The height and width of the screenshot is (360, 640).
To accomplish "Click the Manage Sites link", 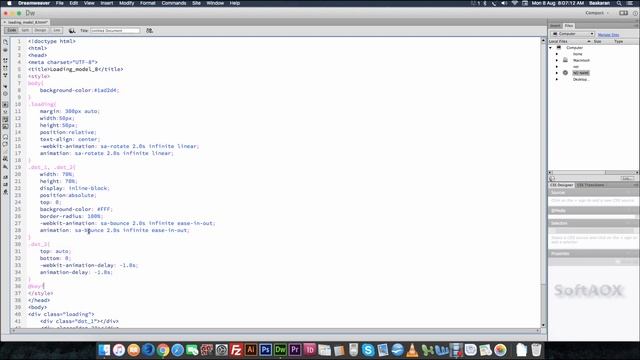I will [608, 35].
